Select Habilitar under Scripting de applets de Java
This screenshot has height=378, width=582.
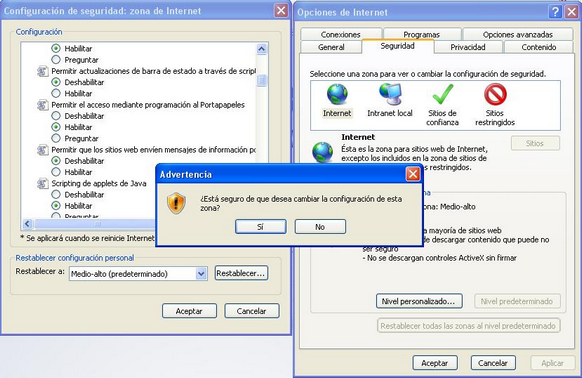pos(56,205)
